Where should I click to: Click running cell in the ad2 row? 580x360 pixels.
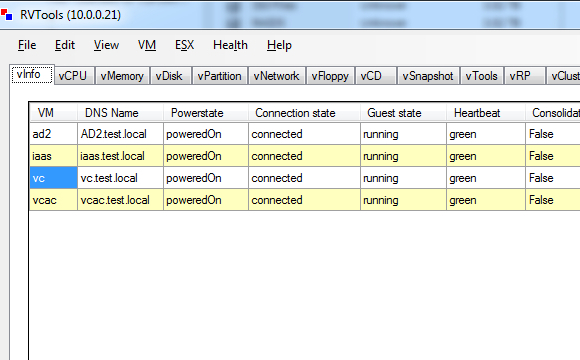(x=403, y=134)
